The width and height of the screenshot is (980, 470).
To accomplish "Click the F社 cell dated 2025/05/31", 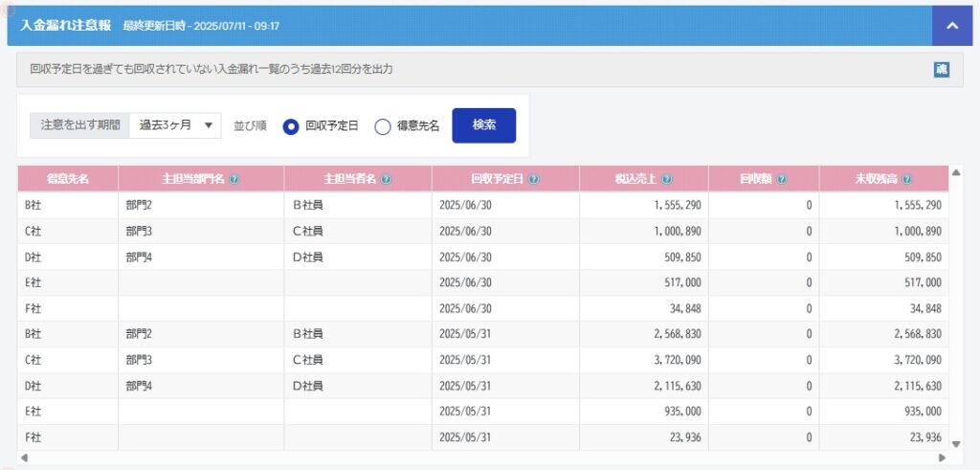I will click(68, 437).
